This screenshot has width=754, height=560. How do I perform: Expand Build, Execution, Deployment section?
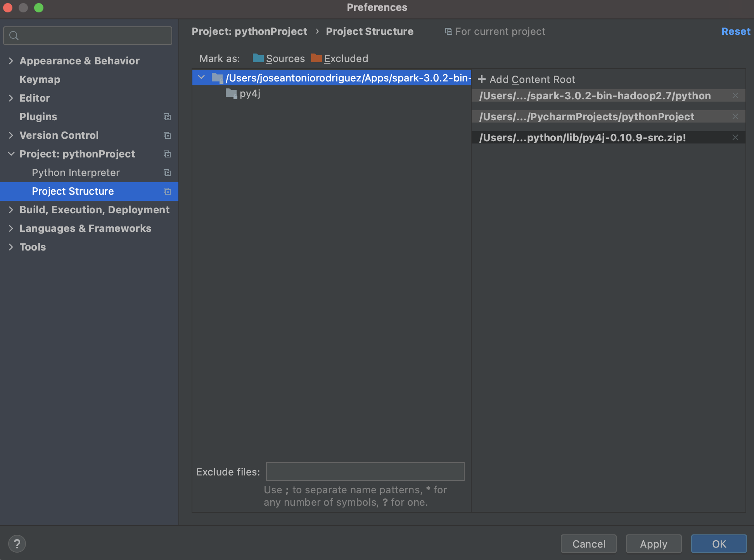11,210
